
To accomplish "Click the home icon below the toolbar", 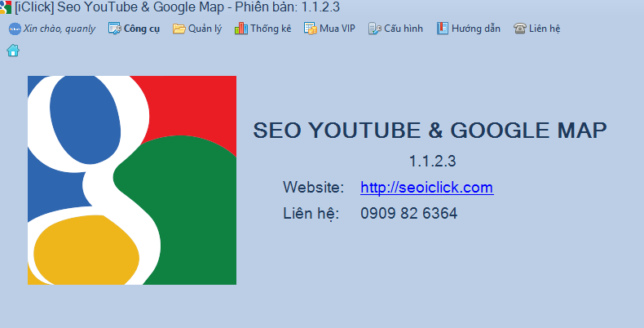I will [x=13, y=51].
